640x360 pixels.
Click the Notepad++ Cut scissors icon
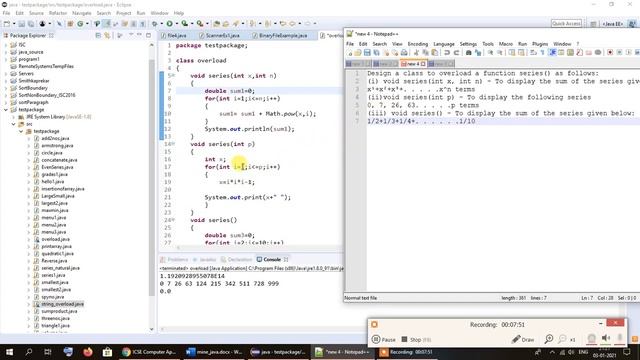416,53
